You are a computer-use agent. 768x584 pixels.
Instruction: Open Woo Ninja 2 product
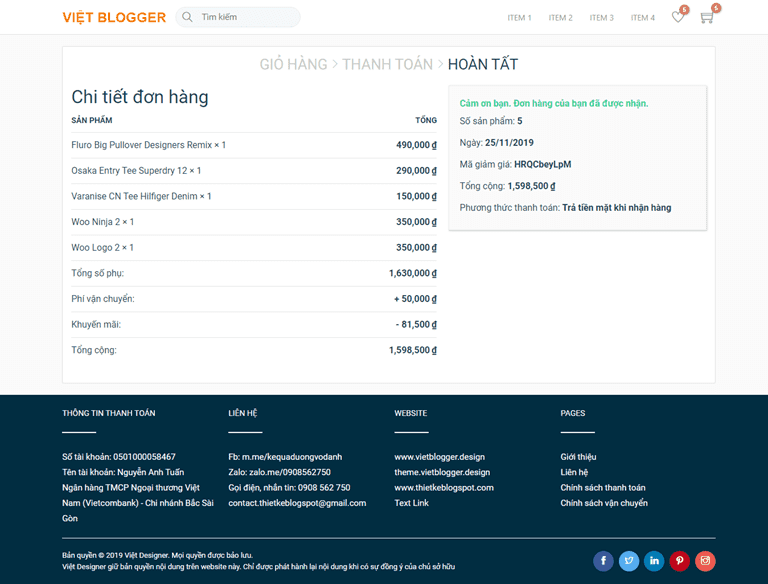click(102, 222)
